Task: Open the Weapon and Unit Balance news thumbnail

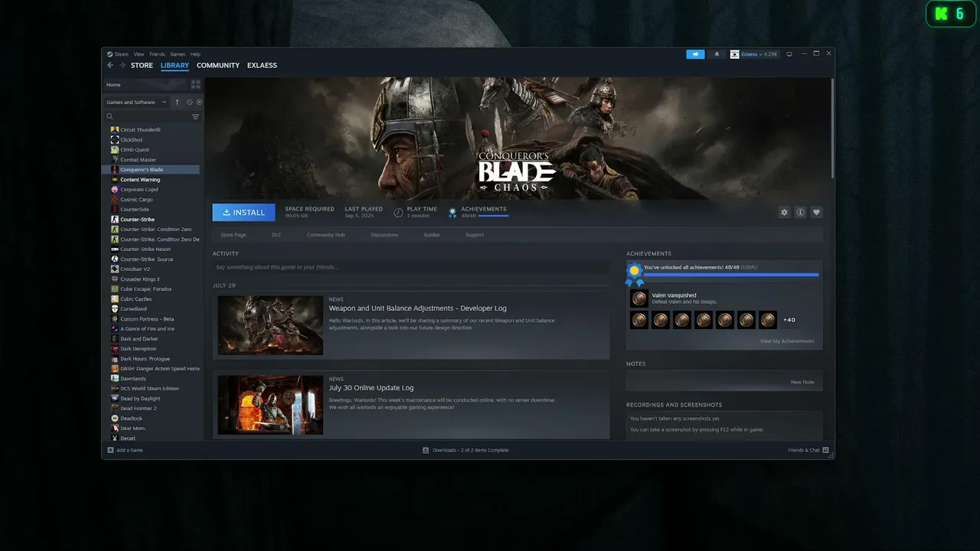Action: pos(270,325)
